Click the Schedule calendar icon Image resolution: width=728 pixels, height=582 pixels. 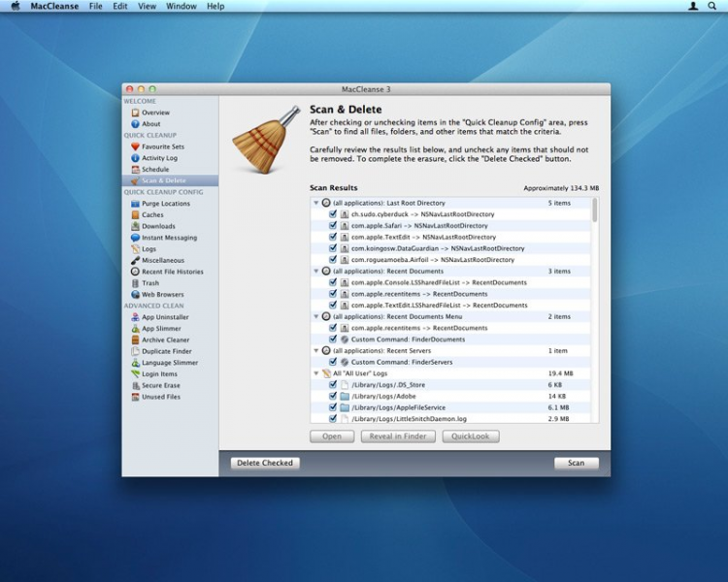[x=135, y=170]
